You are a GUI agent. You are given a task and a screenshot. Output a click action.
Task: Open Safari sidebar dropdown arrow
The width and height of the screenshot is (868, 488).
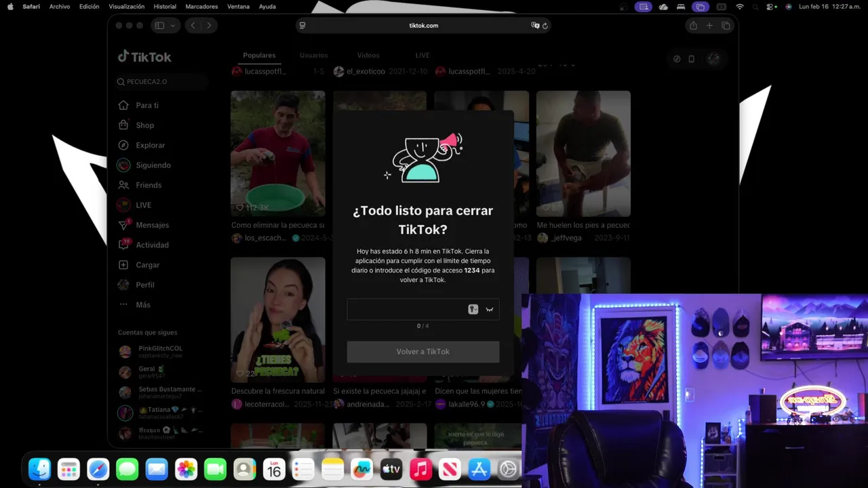[173, 26]
